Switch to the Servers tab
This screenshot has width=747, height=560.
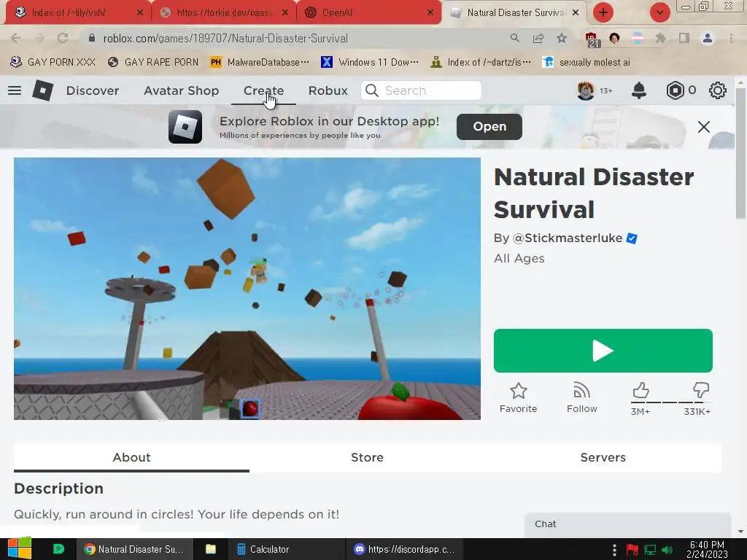pos(603,458)
